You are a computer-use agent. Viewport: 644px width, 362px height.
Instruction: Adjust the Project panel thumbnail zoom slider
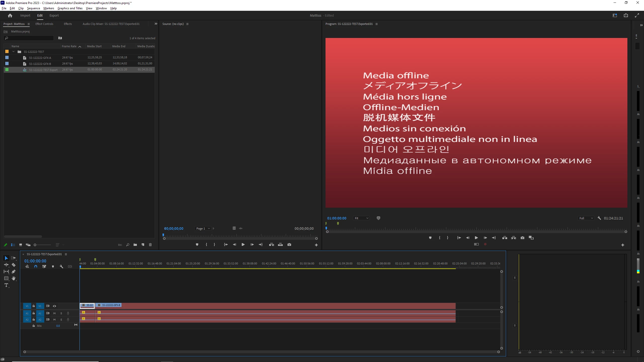click(x=35, y=245)
